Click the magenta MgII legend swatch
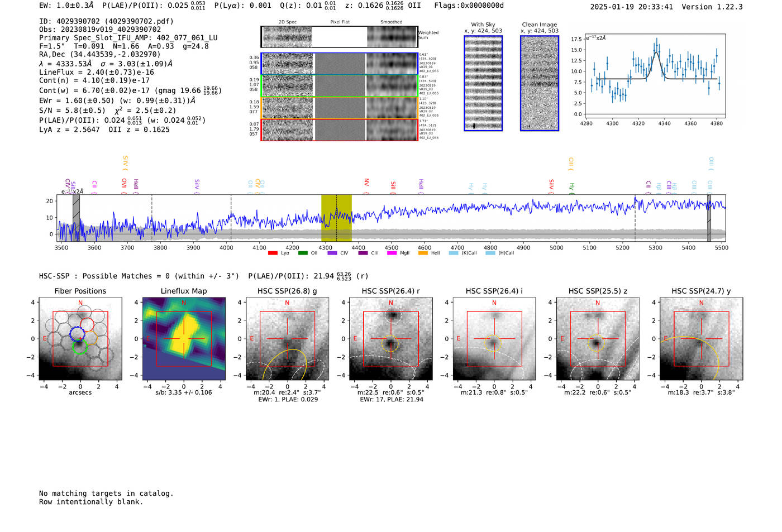This screenshot has width=782, height=532. point(392,253)
